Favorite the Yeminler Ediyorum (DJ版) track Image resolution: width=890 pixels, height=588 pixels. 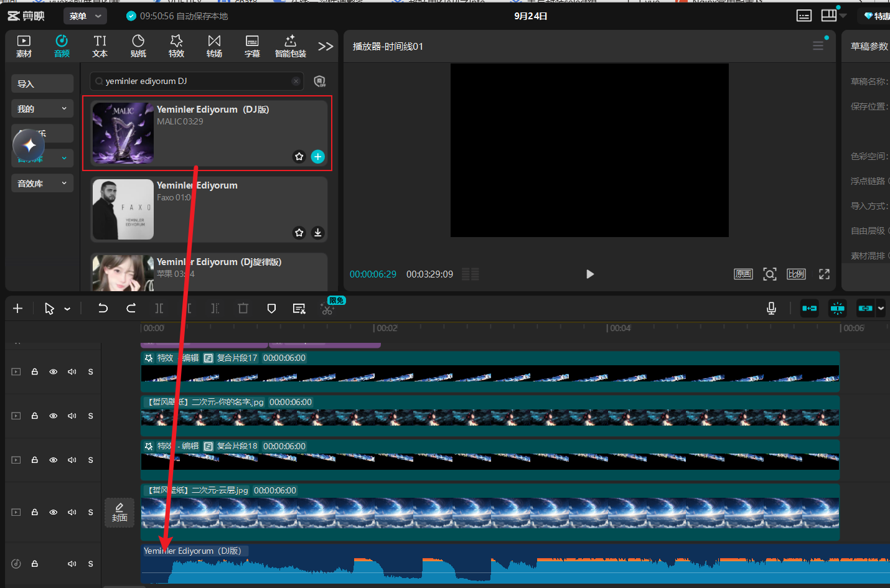point(299,157)
